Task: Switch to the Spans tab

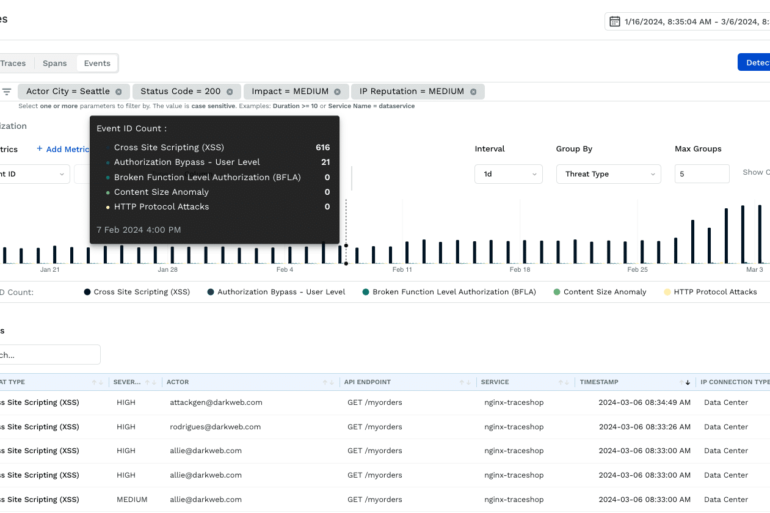Action: (55, 63)
